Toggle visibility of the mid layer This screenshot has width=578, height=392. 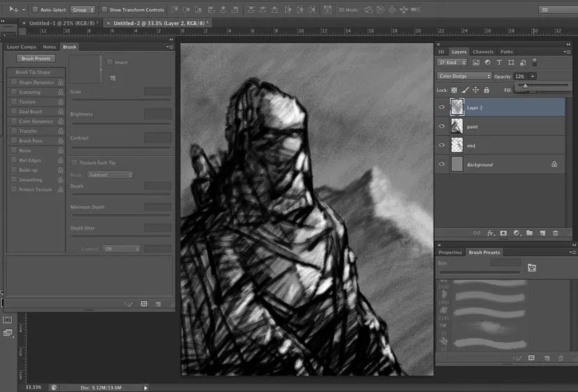(442, 146)
